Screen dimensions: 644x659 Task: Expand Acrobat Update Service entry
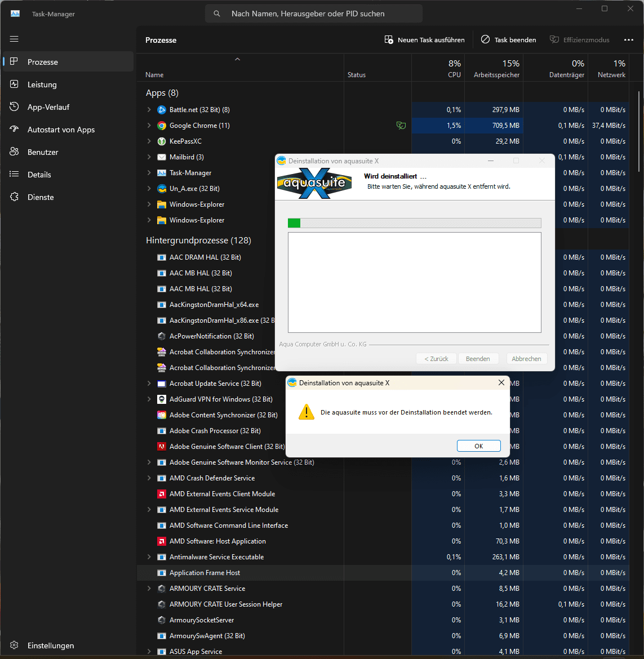pyautogui.click(x=149, y=384)
